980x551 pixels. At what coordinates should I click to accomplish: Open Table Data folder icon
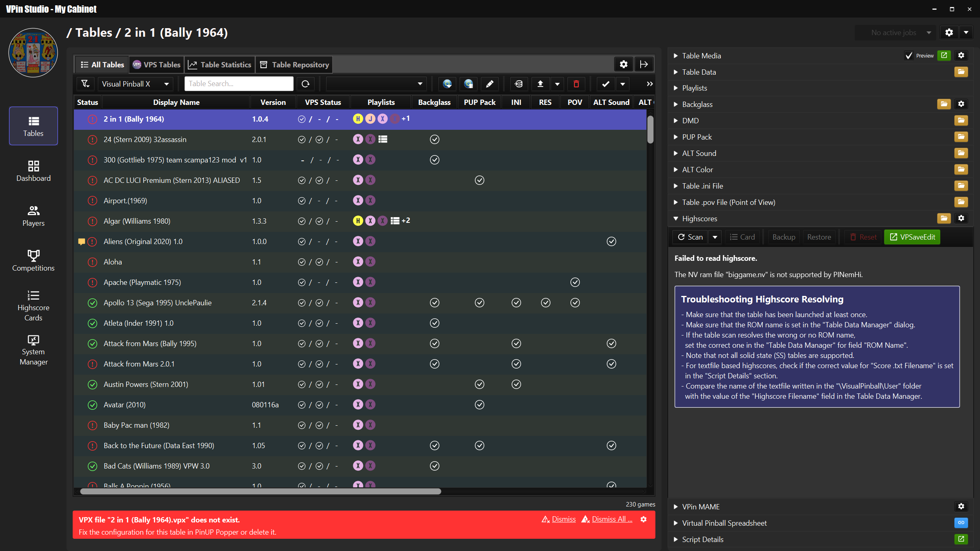point(961,72)
